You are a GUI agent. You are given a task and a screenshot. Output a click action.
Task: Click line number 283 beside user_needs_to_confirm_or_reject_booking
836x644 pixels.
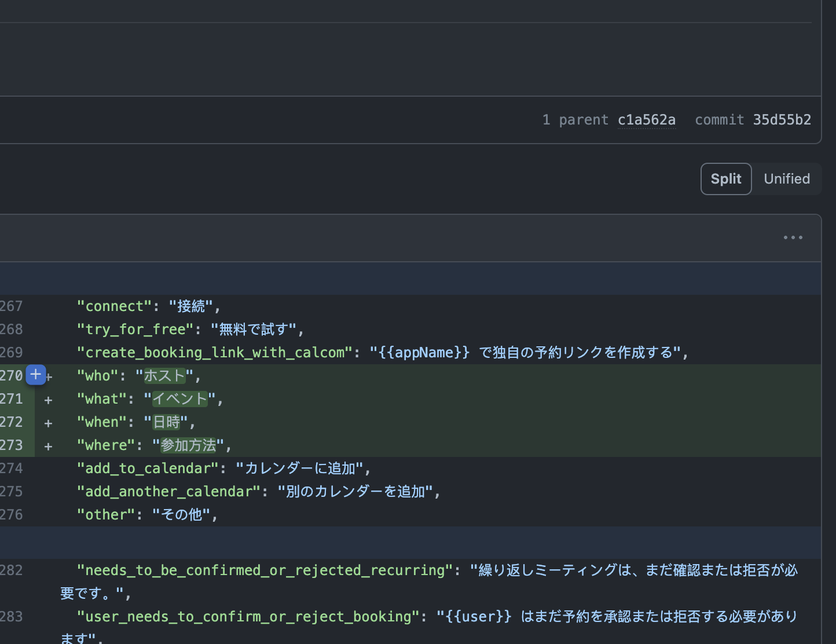(x=12, y=616)
